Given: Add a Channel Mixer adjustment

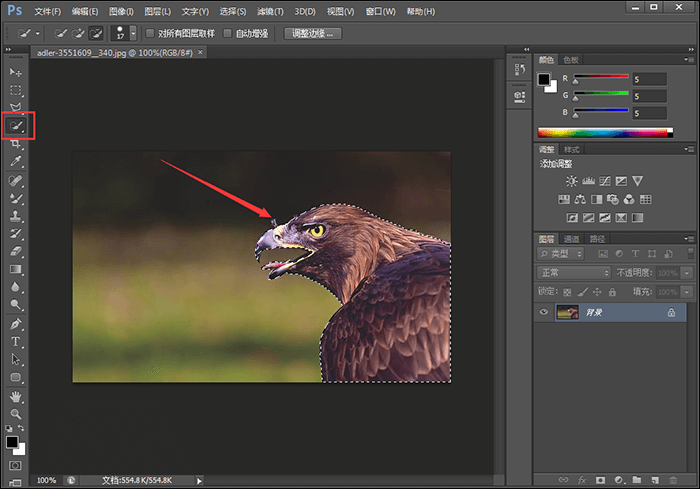Looking at the screenshot, I should (x=629, y=199).
